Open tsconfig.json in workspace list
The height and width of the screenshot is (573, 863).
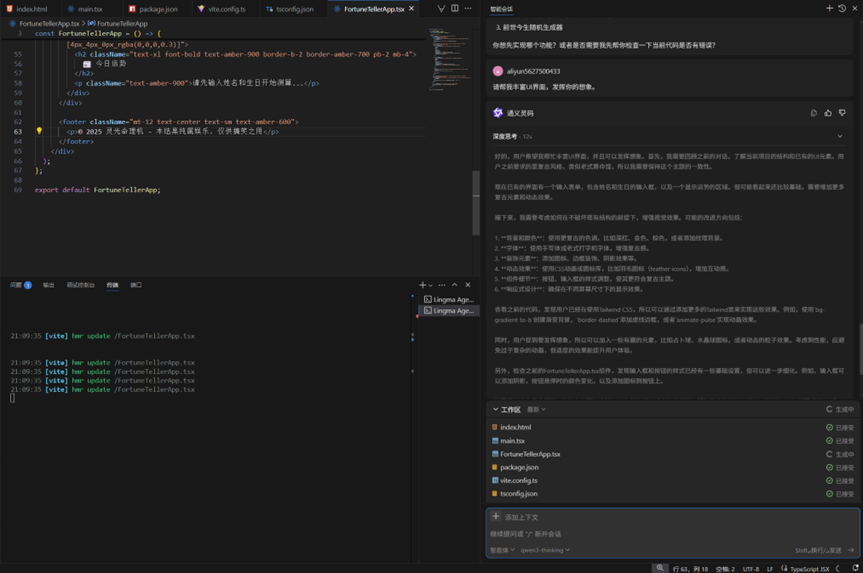click(x=518, y=494)
